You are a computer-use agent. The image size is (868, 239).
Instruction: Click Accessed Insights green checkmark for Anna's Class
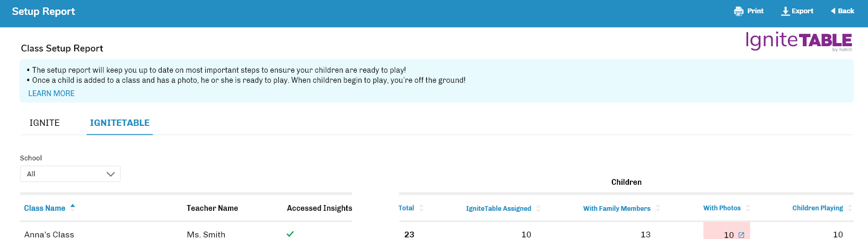coord(290,234)
